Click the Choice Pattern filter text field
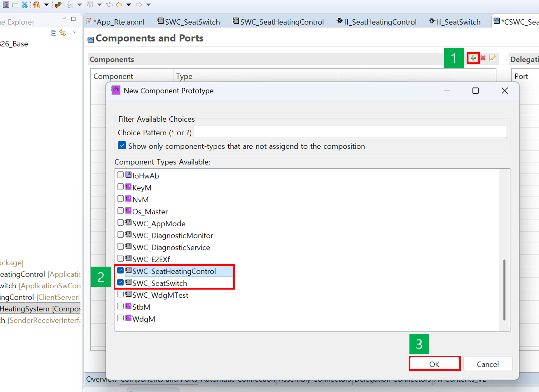The width and height of the screenshot is (539, 392). 350,133
